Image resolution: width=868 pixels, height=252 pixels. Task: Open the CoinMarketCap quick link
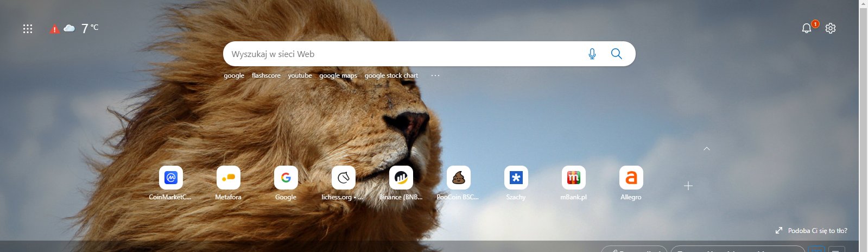coord(170,183)
